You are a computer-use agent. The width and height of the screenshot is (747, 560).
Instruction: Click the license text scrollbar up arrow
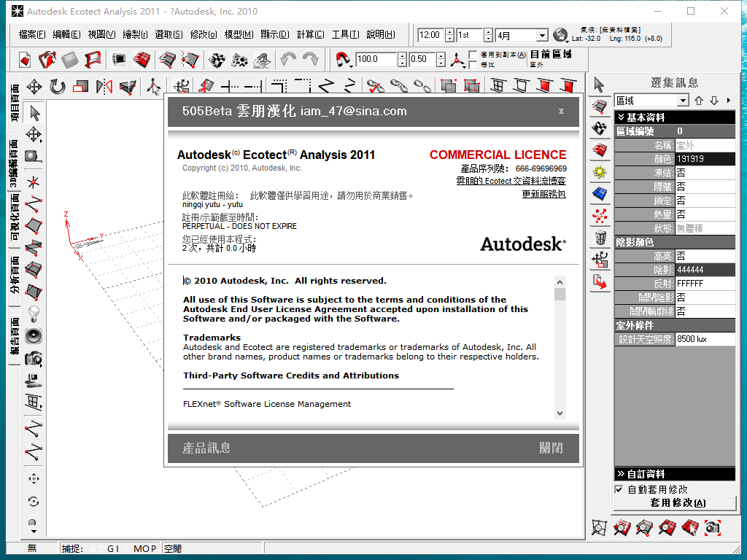pos(560,282)
